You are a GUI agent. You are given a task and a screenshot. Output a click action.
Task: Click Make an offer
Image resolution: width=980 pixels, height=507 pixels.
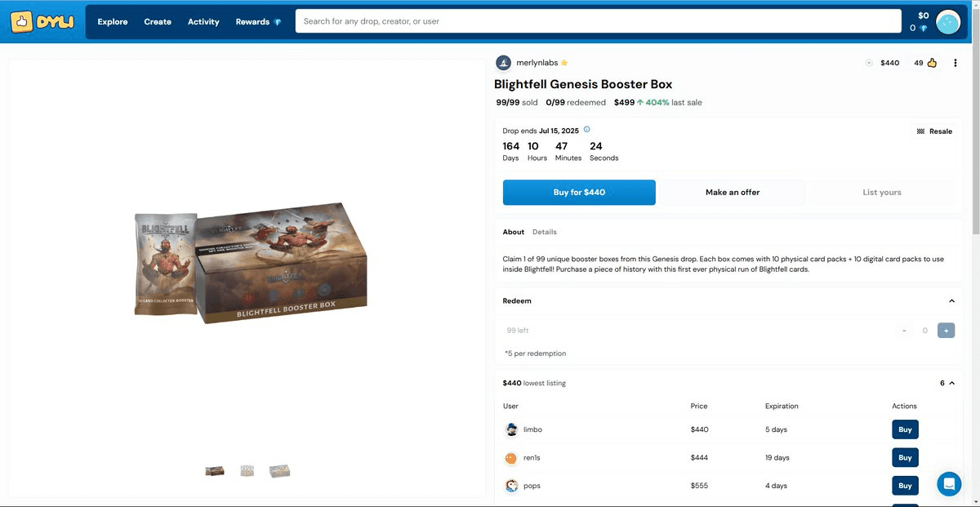[x=733, y=193]
